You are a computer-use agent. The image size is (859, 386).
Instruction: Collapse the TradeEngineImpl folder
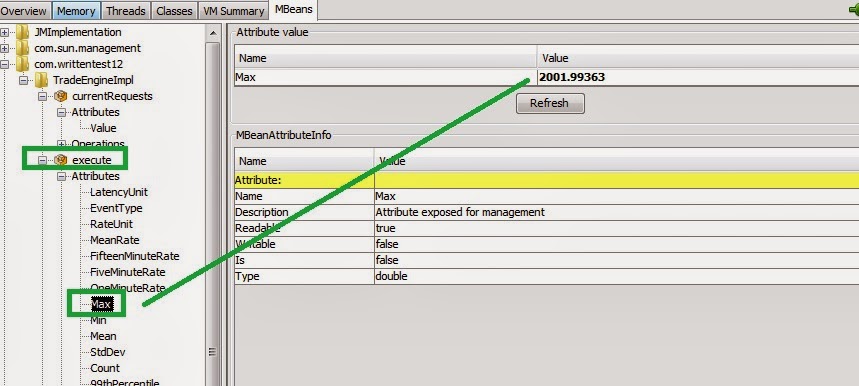[x=24, y=80]
